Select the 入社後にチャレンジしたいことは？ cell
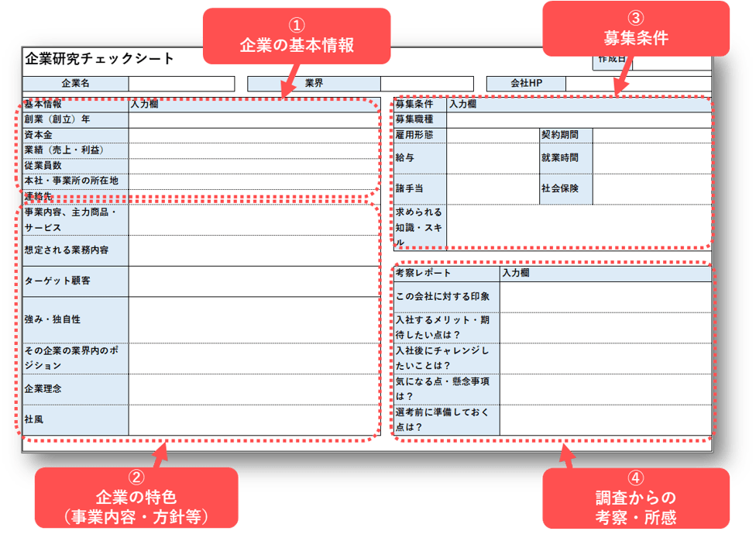Viewport: 756px width, 538px height. click(447, 358)
